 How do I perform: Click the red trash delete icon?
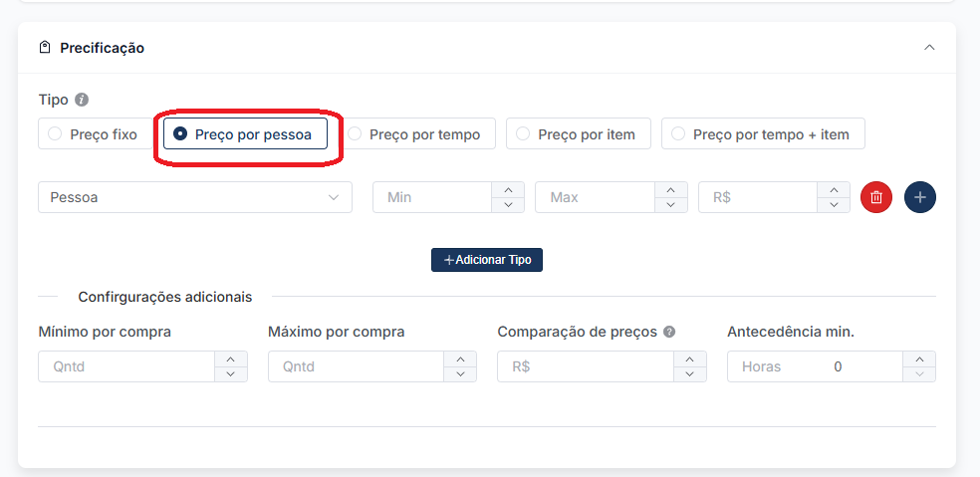pos(875,197)
